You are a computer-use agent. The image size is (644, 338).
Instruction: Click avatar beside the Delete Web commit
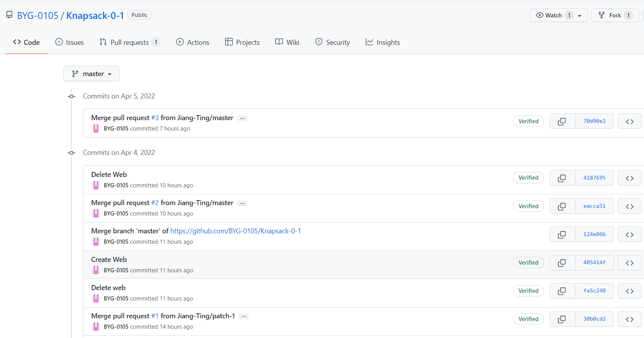point(96,185)
